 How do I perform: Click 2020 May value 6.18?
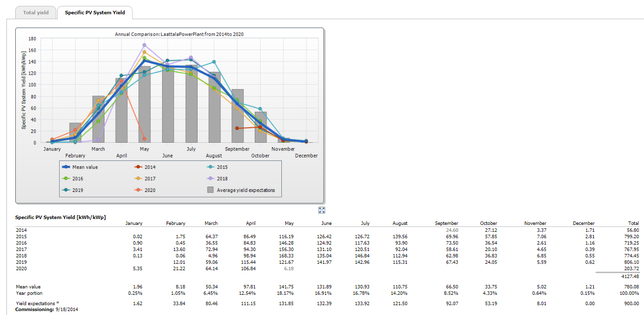coord(289,269)
